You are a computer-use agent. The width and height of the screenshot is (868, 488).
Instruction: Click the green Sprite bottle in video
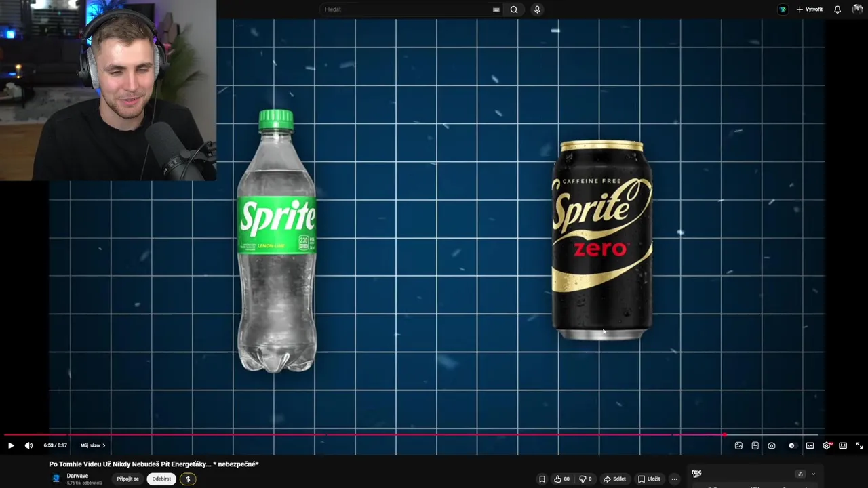[277, 241]
